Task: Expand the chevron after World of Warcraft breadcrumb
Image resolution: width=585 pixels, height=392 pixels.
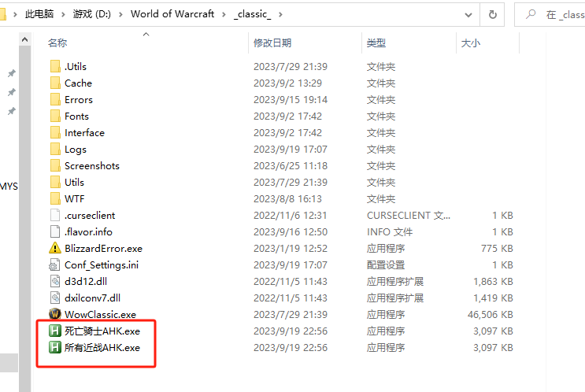Action: point(224,14)
